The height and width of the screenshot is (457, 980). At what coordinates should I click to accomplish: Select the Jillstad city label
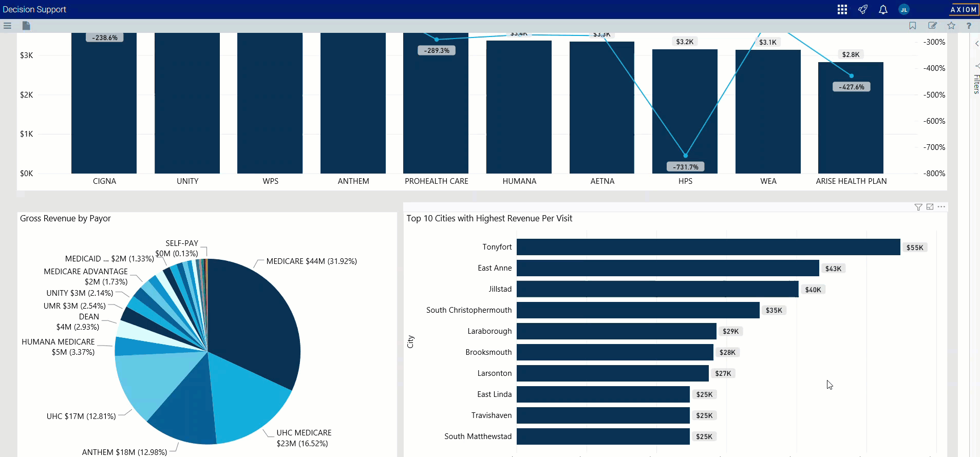500,289
